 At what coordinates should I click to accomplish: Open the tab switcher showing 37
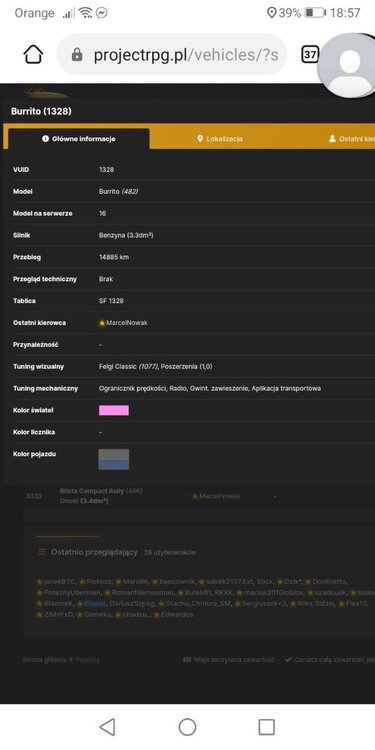pos(310,55)
